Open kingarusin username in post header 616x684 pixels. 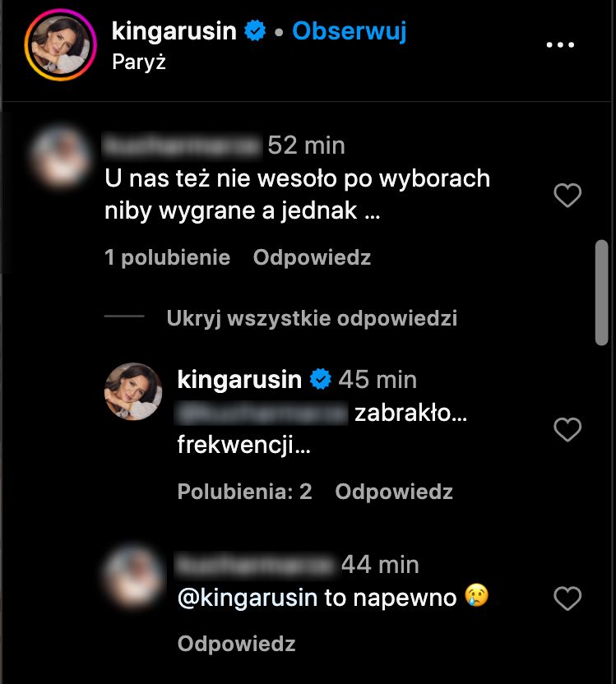(174, 32)
